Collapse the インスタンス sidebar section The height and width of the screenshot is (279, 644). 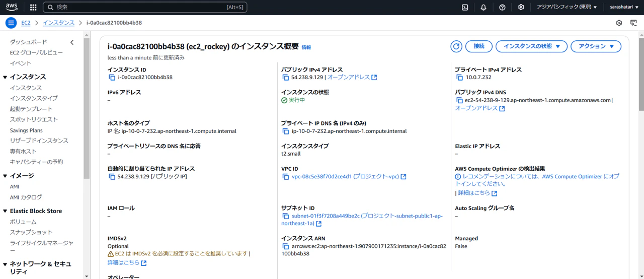(x=5, y=77)
